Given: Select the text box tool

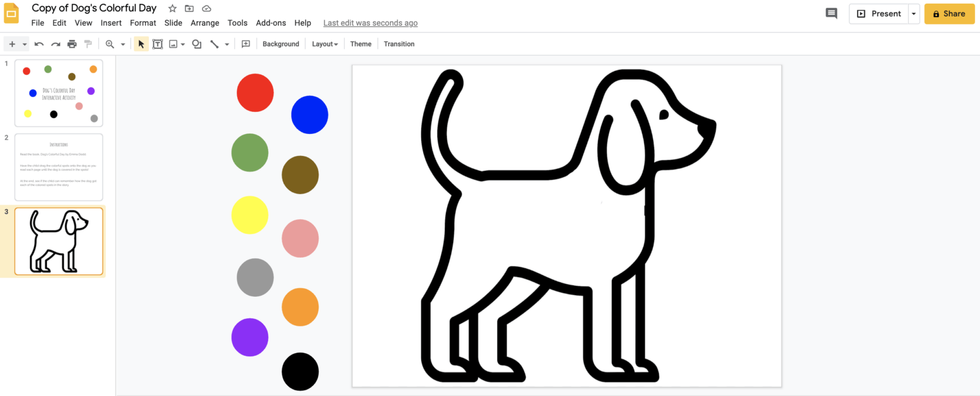Looking at the screenshot, I should click(x=157, y=44).
